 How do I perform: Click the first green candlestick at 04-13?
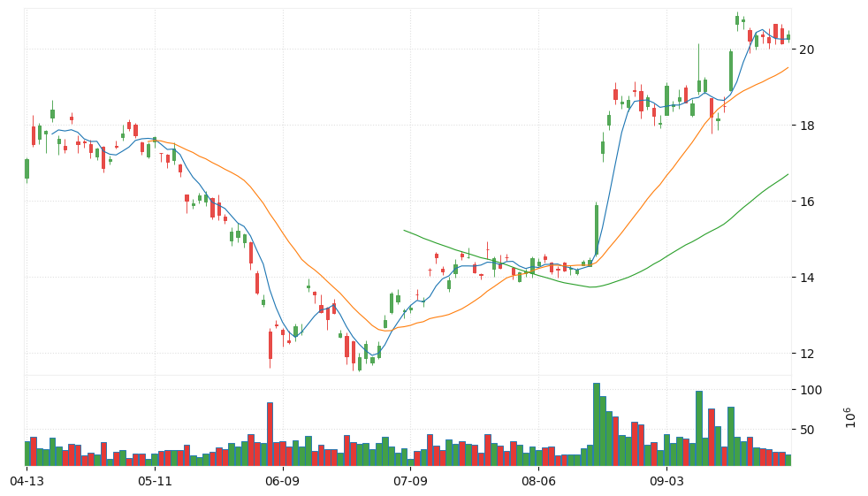[x=27, y=169]
